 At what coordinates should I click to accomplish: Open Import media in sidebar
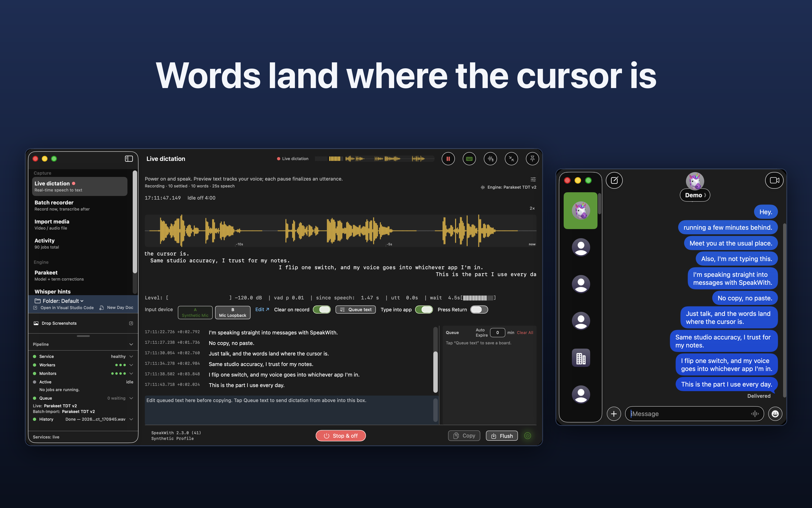pos(80,224)
